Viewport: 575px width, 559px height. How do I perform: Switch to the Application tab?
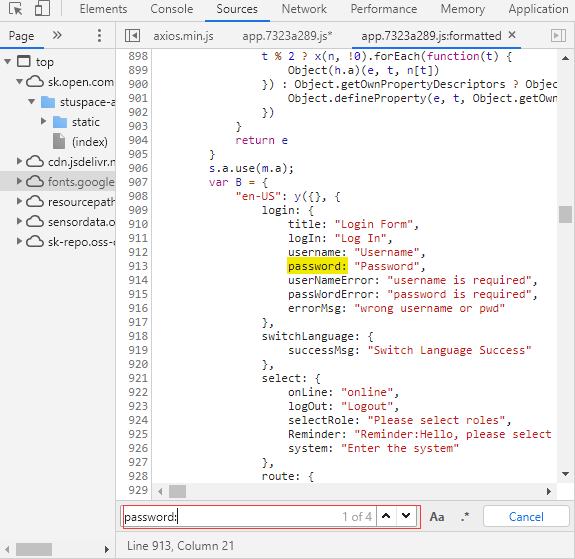pyautogui.click(x=538, y=9)
